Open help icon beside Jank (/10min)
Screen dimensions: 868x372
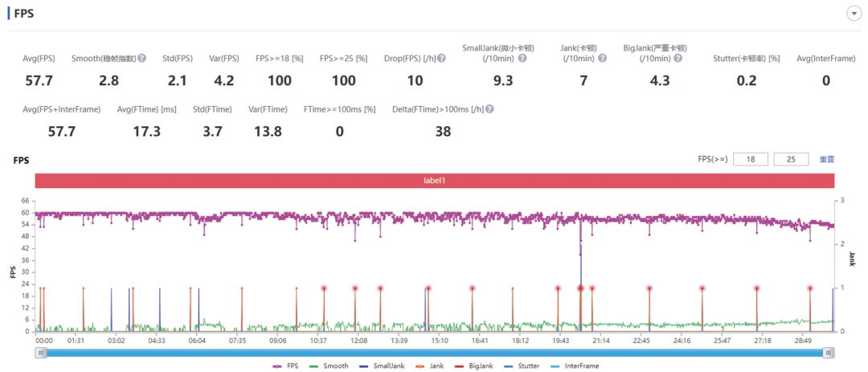tap(602, 58)
